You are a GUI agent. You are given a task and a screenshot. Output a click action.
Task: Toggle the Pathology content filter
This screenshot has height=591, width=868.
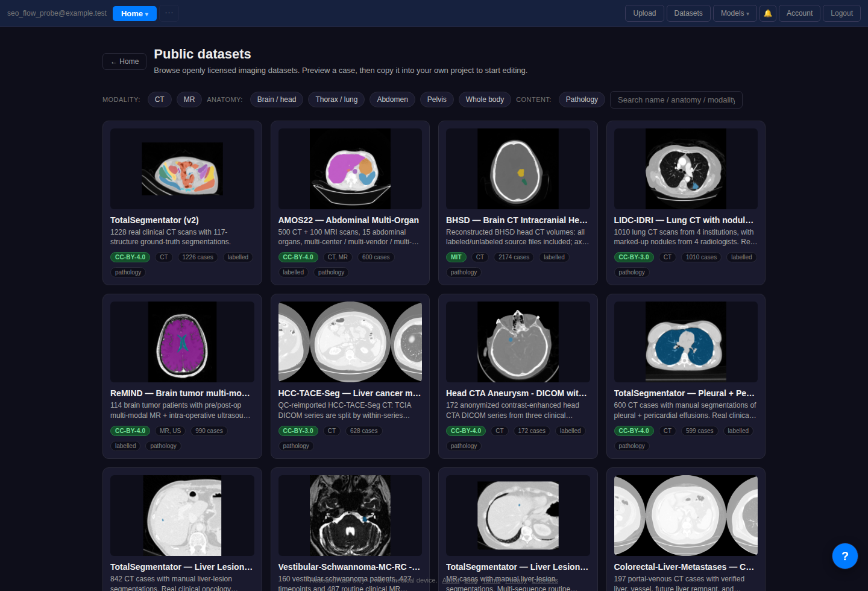pos(582,100)
